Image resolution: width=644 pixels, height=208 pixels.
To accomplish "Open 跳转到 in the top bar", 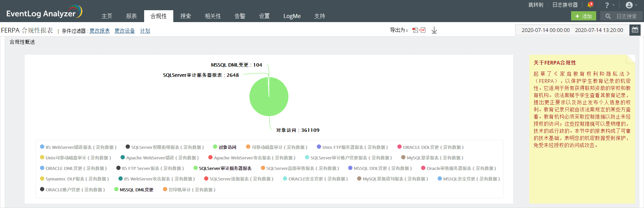I will (536, 5).
